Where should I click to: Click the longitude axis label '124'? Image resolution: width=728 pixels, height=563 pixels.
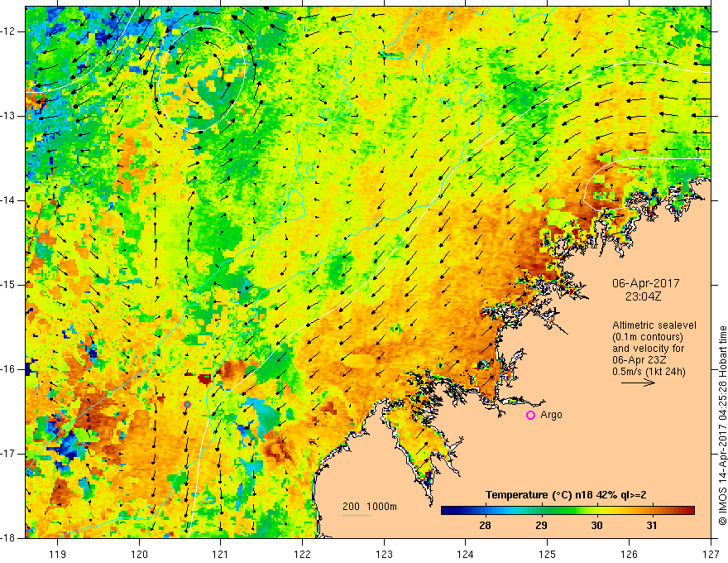click(x=465, y=554)
